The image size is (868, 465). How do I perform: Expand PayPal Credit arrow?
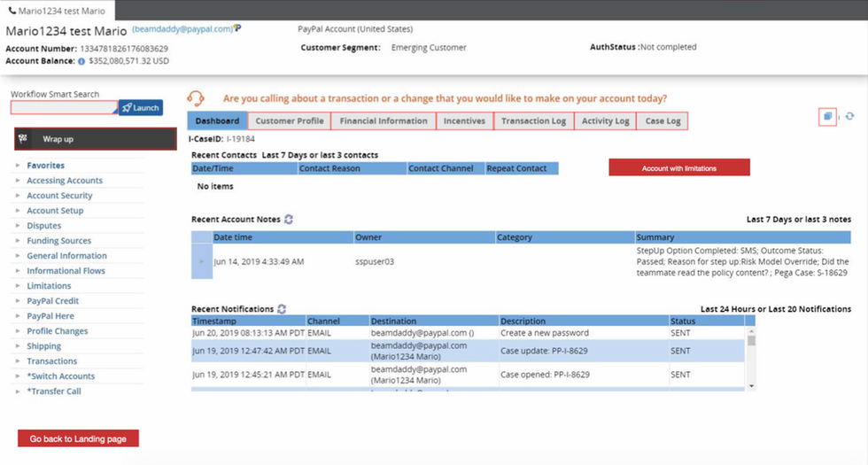click(18, 301)
